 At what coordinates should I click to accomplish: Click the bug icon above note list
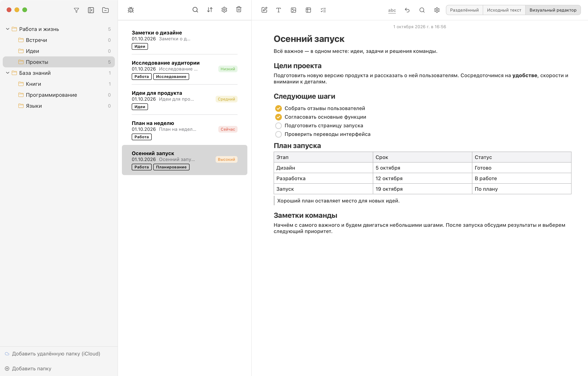pyautogui.click(x=131, y=10)
